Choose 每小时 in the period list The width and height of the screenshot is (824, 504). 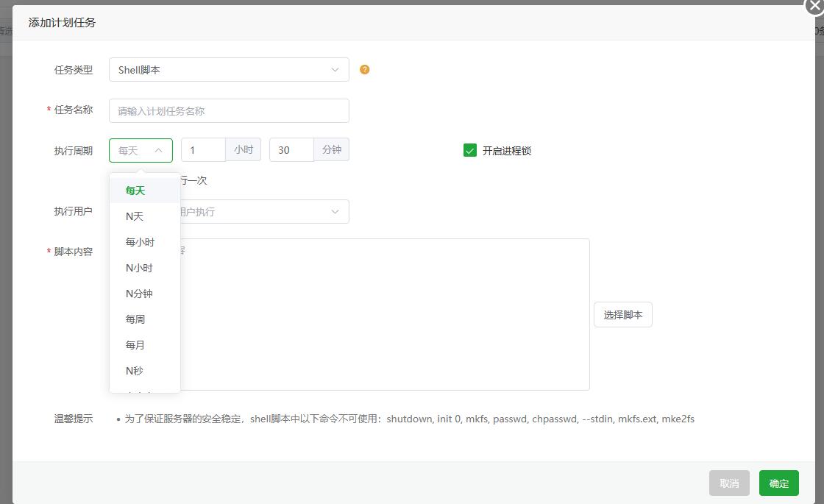(x=145, y=242)
